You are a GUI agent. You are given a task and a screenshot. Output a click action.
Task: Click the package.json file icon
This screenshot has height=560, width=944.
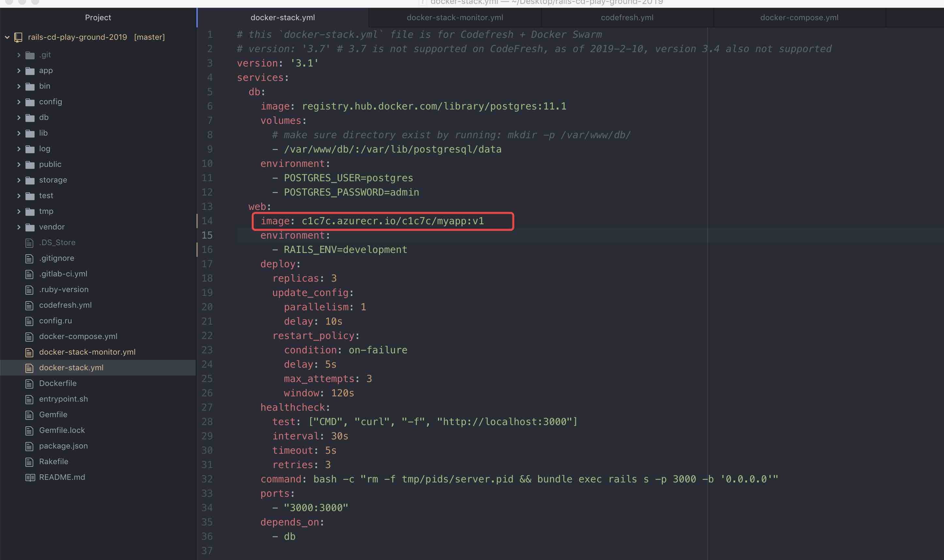[29, 446]
